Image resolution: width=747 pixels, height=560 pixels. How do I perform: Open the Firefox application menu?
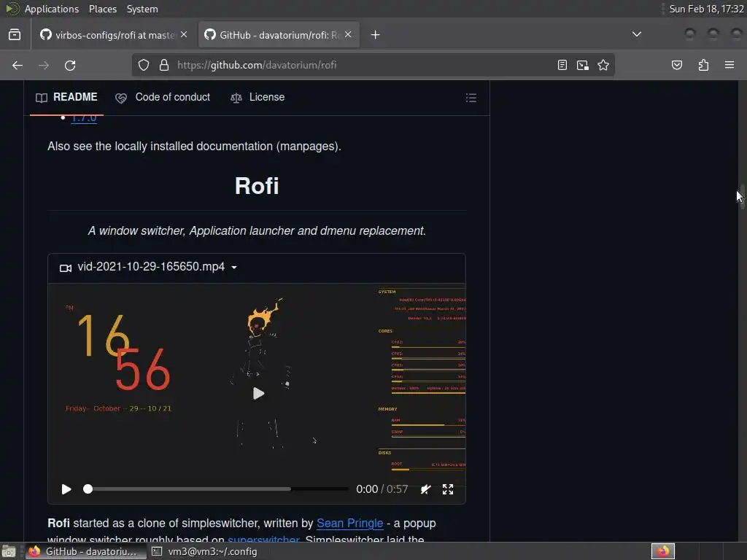pos(729,65)
